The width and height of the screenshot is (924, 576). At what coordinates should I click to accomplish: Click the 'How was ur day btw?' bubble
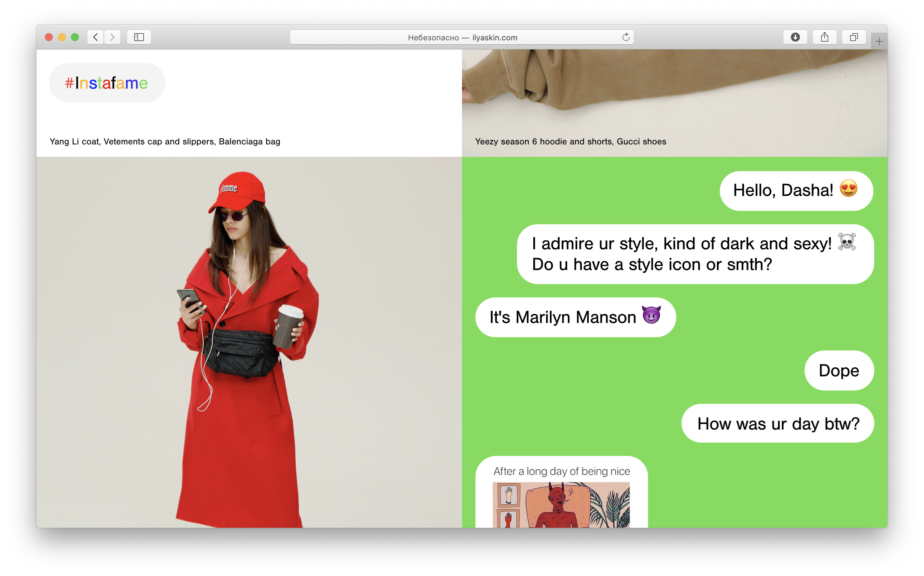click(x=778, y=423)
